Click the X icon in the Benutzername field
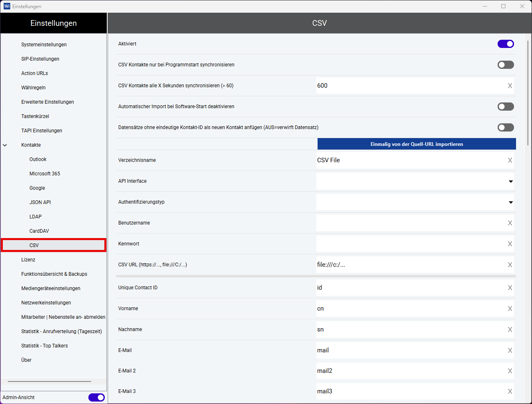Screen dimensions: 532x404 click(510, 223)
